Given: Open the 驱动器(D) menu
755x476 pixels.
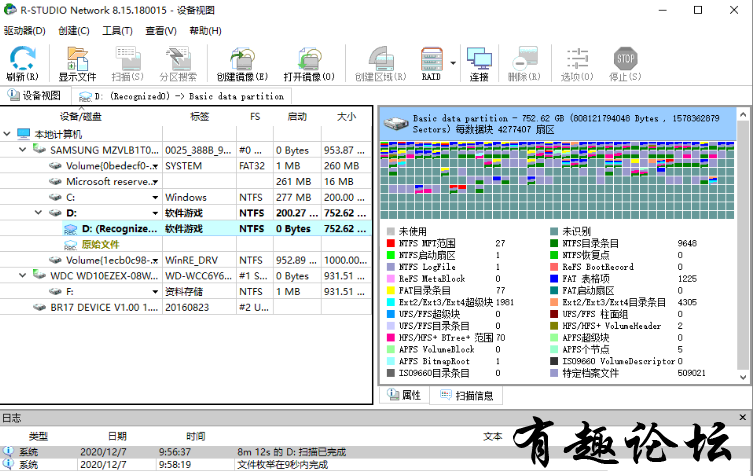Looking at the screenshot, I should 25,31.
